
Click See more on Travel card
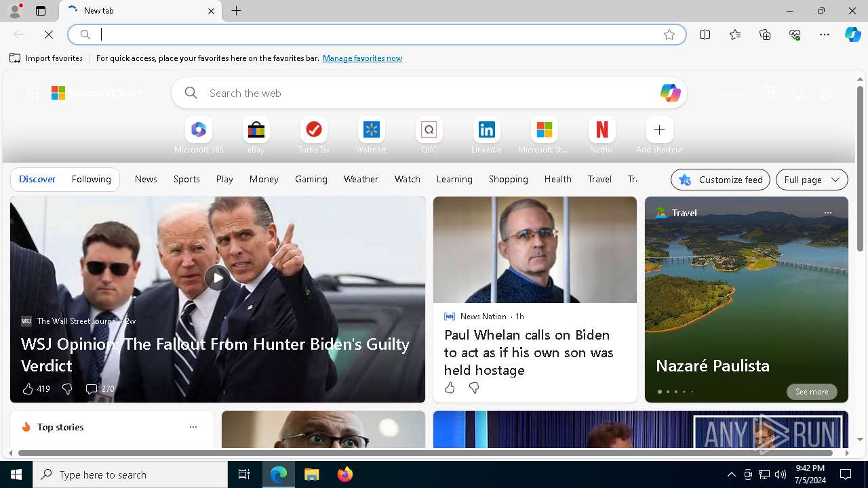point(812,392)
